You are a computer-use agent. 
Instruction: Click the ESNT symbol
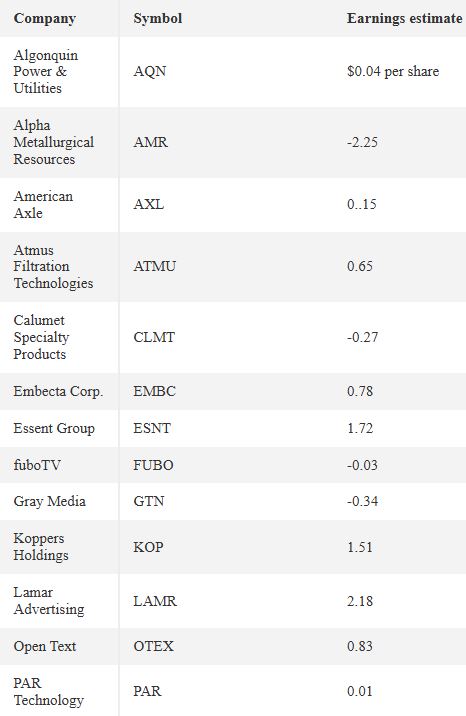[x=152, y=428]
